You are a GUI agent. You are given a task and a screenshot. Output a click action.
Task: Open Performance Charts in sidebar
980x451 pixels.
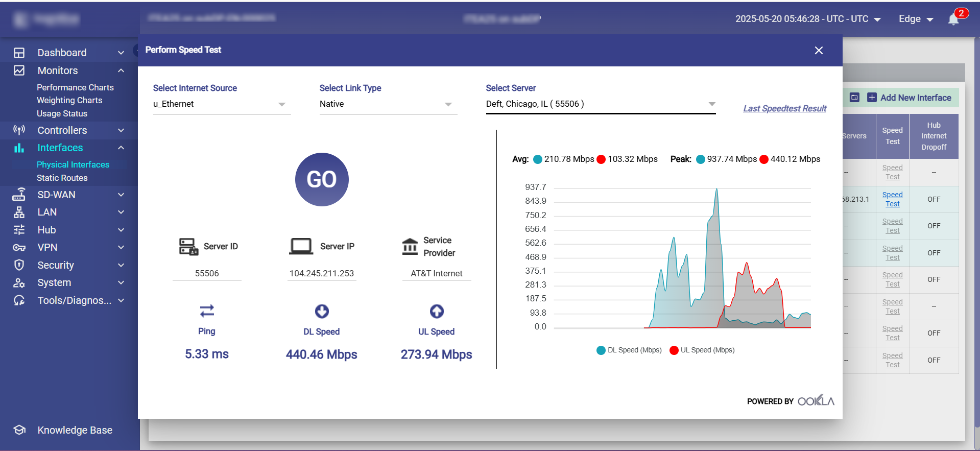coord(75,87)
